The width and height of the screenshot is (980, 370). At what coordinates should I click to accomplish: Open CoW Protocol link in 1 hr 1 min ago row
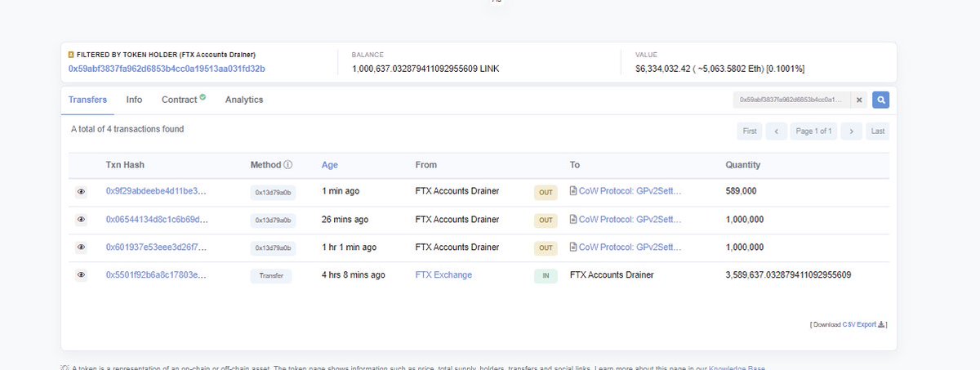pos(630,247)
